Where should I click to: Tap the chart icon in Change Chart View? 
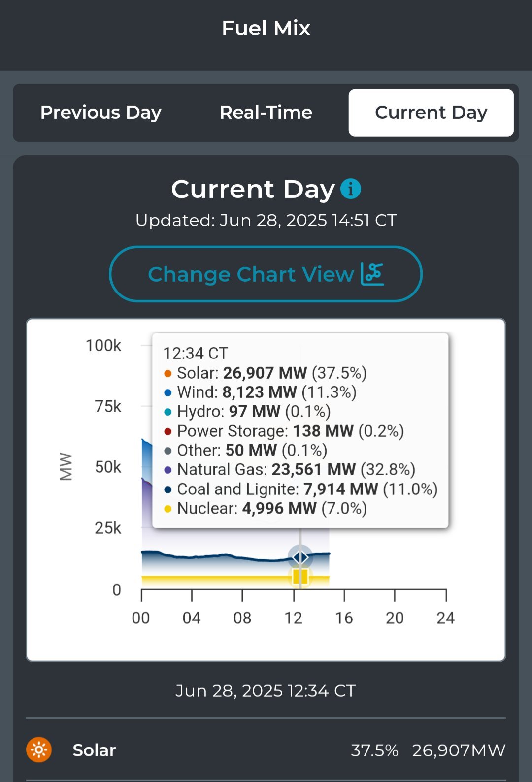pyautogui.click(x=372, y=274)
